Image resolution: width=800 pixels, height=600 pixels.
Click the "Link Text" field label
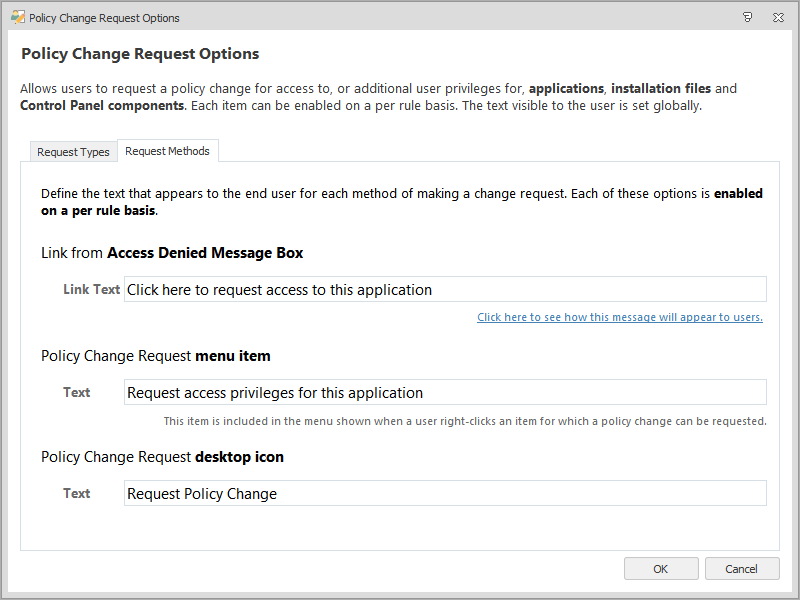coord(91,290)
